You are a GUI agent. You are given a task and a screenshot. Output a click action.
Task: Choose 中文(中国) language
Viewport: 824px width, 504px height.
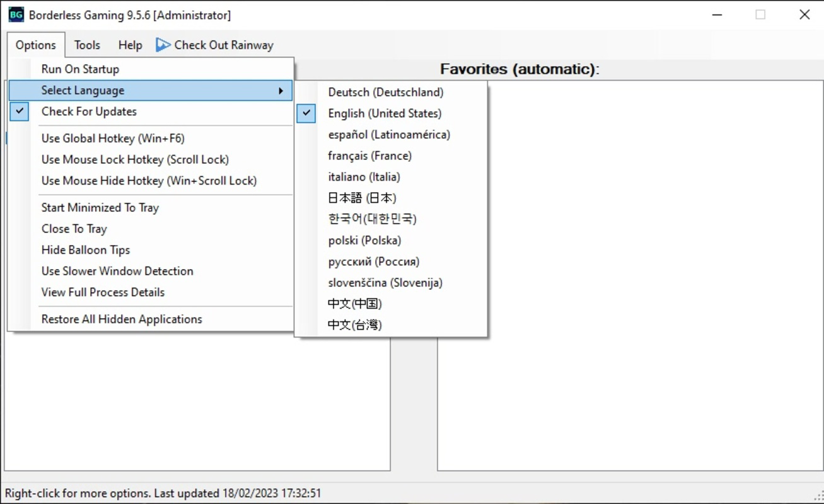coord(391,304)
